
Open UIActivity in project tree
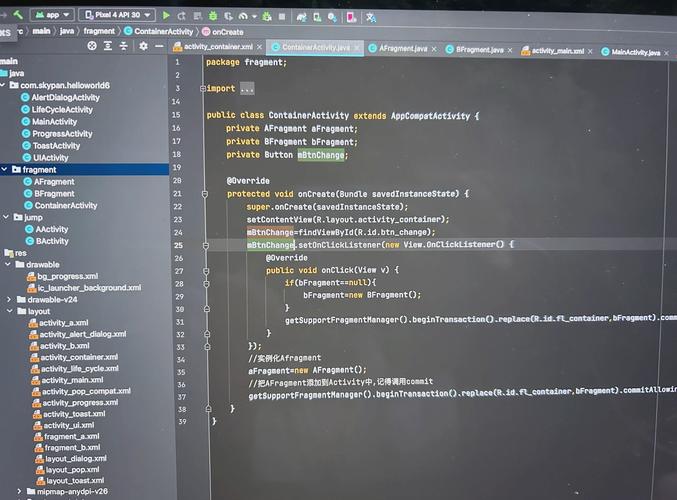[46, 158]
